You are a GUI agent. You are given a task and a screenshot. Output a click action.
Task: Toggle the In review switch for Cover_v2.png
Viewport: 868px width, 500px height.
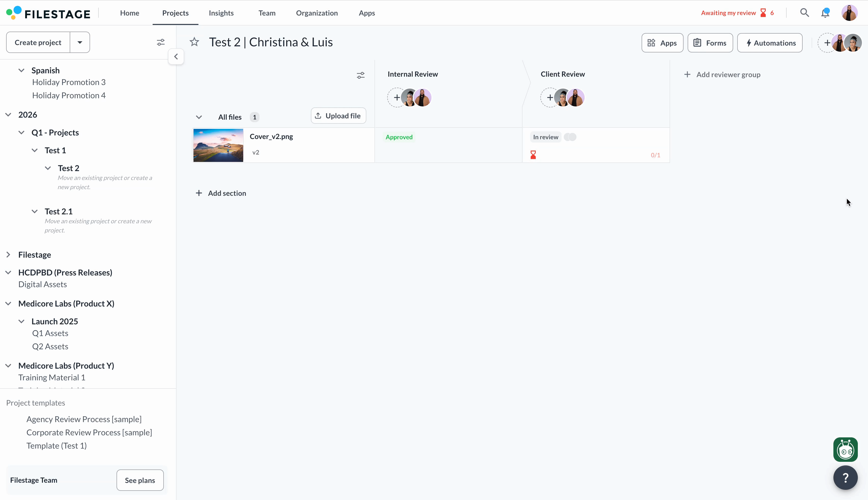coord(570,137)
